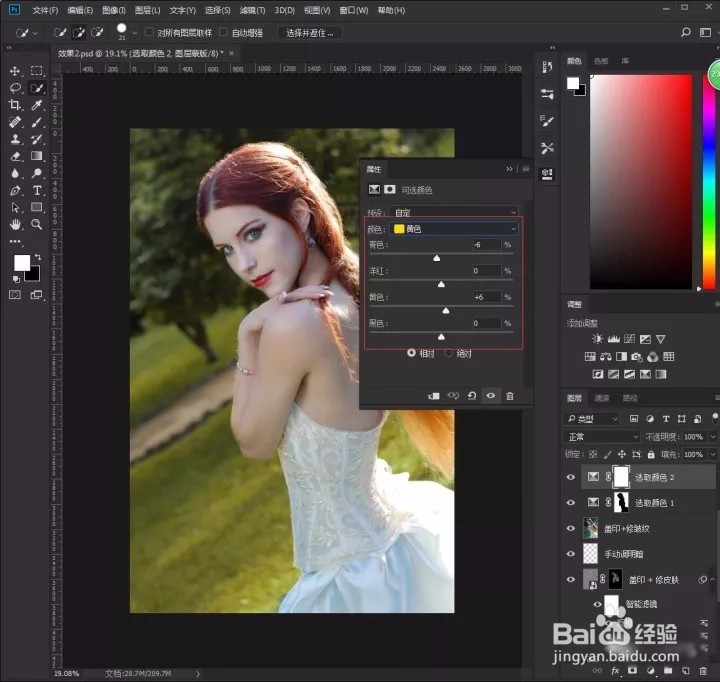Select the Eyedropper tool
The image size is (720, 682).
[x=37, y=105]
